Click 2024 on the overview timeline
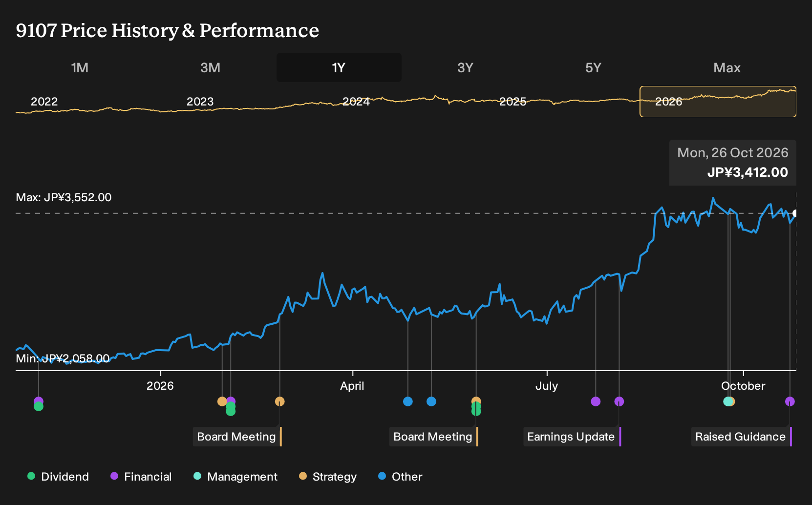Image resolution: width=812 pixels, height=505 pixels. point(356,102)
